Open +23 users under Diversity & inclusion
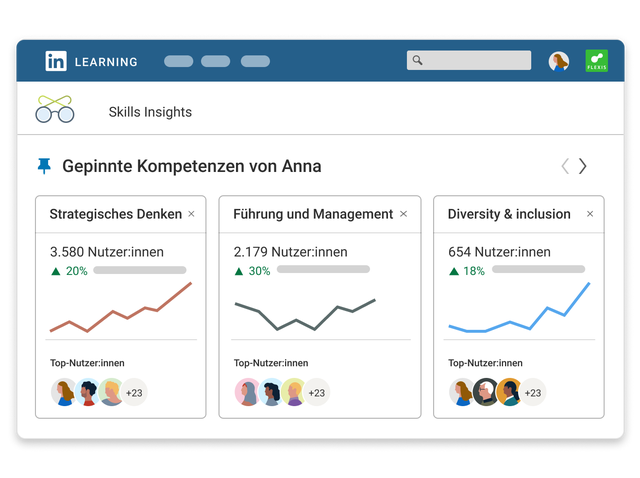Screen dimensions: 640x478 point(533,393)
